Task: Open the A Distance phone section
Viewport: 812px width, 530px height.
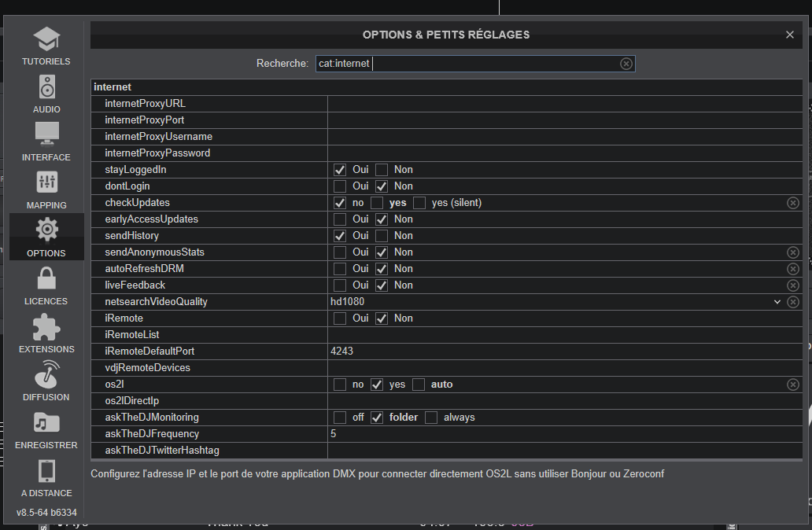Action: tap(46, 477)
